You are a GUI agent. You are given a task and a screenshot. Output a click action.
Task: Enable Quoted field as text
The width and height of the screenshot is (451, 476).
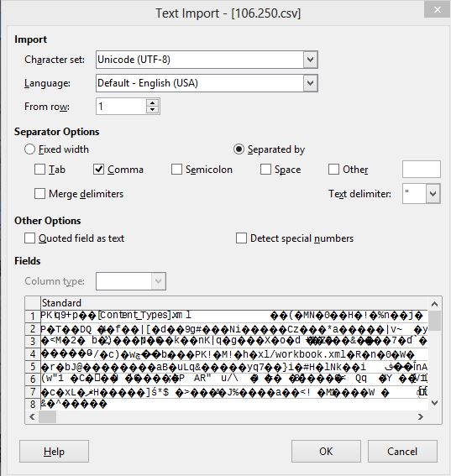[x=29, y=238]
